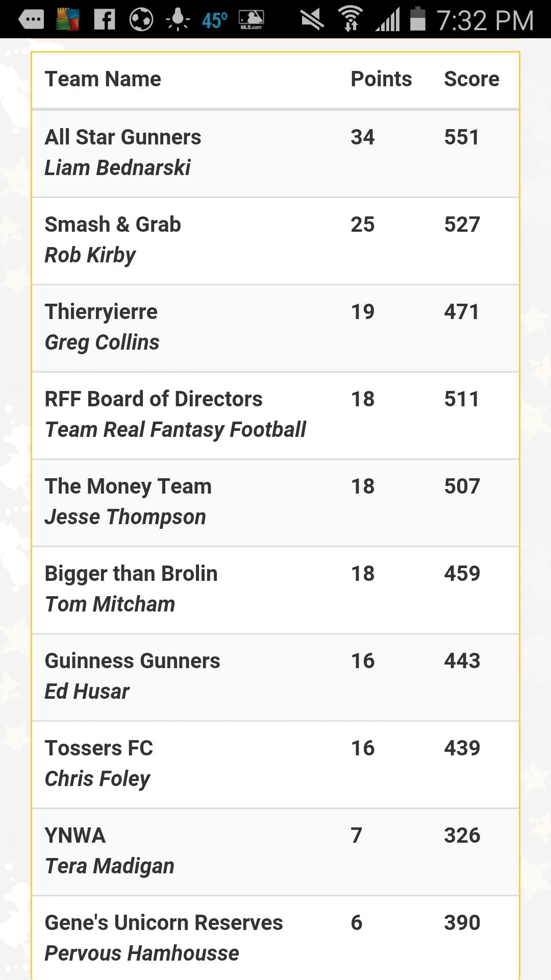Select the YNWA team row
Viewport: 551px width, 980px height.
275,852
